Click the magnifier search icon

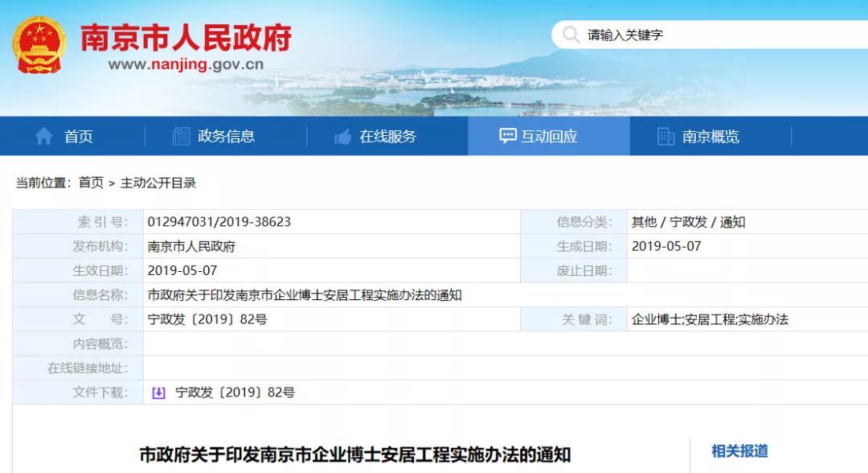571,35
